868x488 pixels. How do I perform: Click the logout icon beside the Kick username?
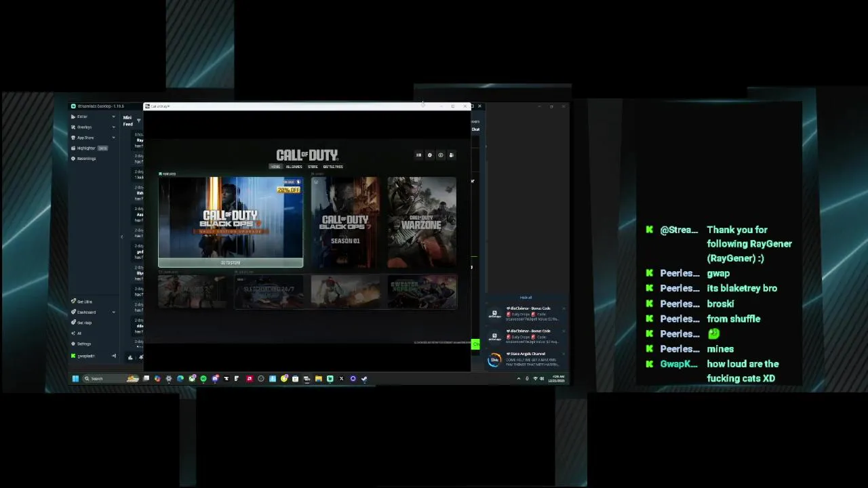coord(113,356)
